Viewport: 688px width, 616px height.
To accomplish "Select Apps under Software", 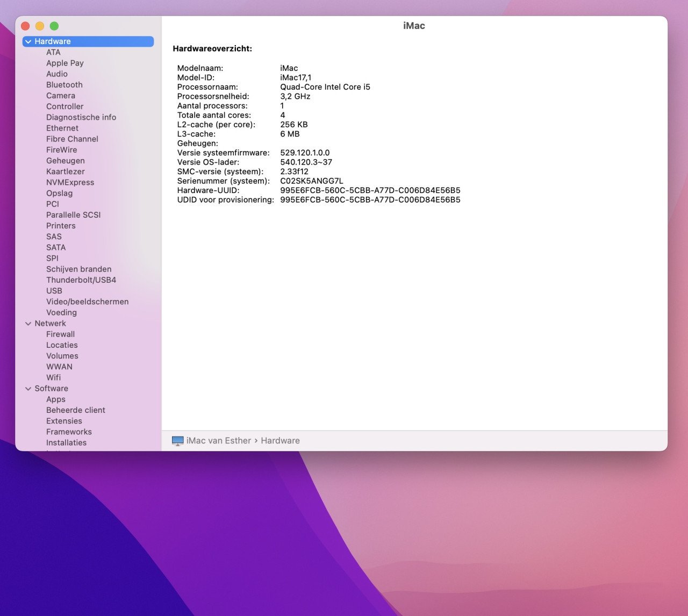I will 55,399.
